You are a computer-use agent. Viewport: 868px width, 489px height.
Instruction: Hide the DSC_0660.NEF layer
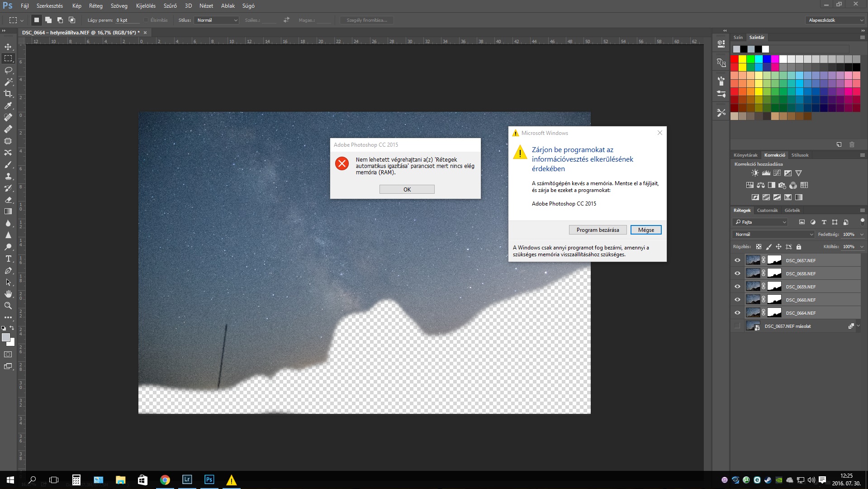click(737, 300)
